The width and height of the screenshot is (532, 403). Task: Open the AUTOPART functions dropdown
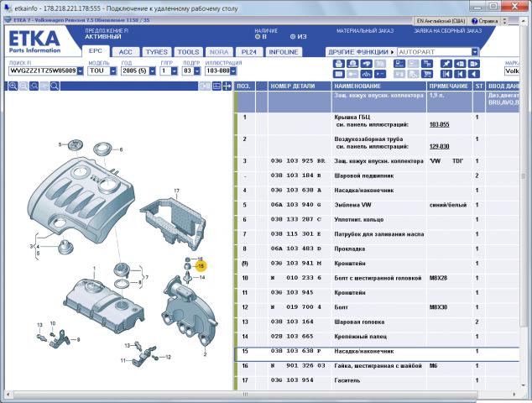pos(475,52)
